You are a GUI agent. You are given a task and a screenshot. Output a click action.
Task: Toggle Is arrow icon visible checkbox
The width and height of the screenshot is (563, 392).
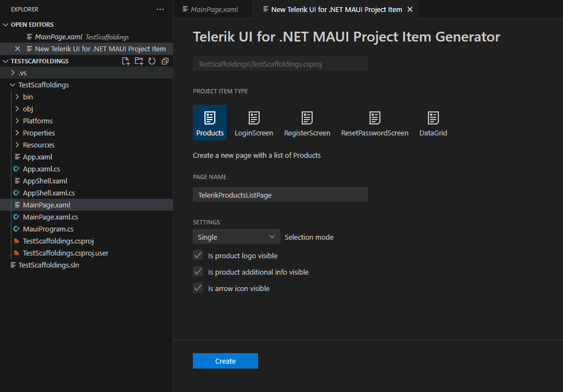click(x=198, y=288)
